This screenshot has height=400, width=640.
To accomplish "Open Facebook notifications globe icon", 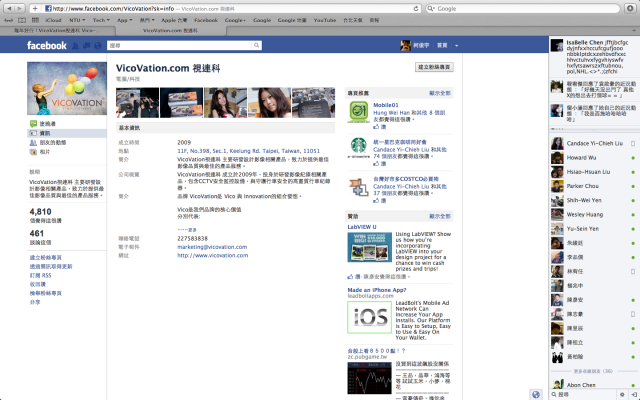I will click(x=98, y=46).
